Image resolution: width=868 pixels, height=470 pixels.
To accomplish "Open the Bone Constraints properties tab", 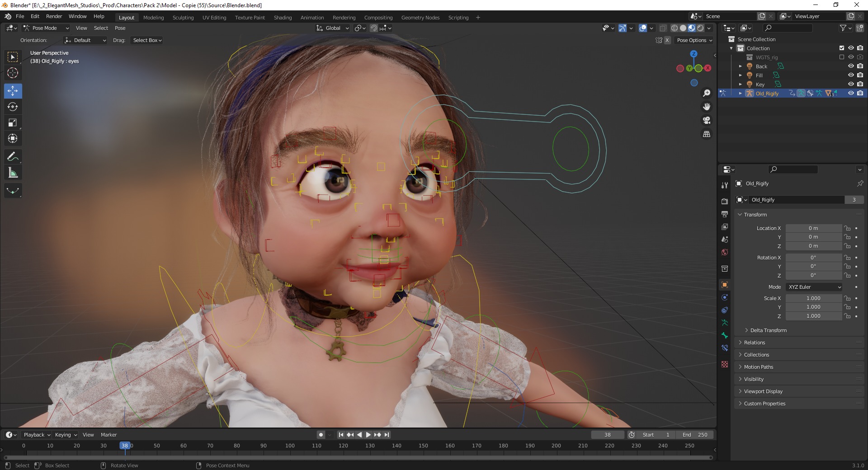I will click(x=725, y=348).
